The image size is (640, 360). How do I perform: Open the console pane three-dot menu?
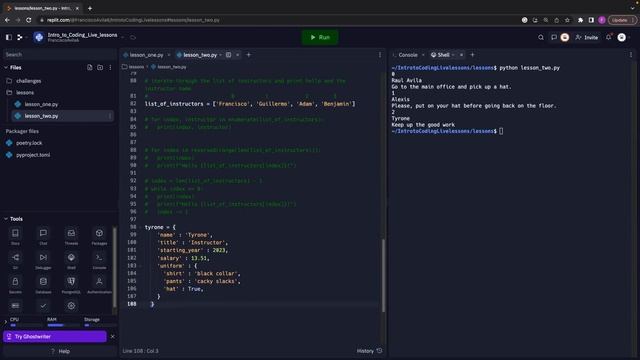631,55
